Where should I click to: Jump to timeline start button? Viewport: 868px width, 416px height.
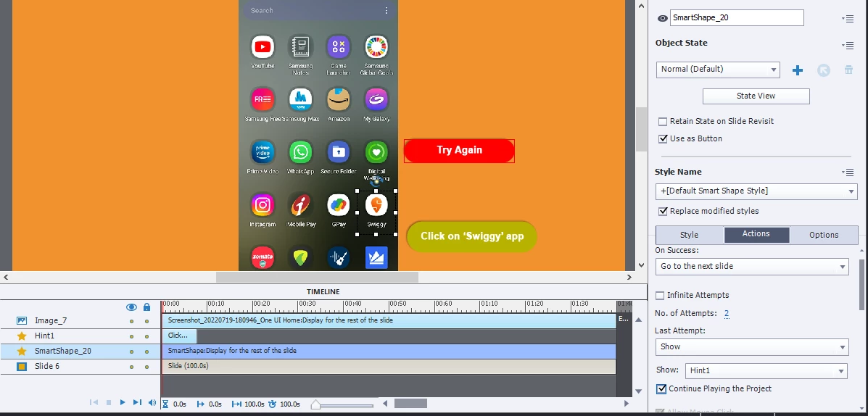pos(94,403)
